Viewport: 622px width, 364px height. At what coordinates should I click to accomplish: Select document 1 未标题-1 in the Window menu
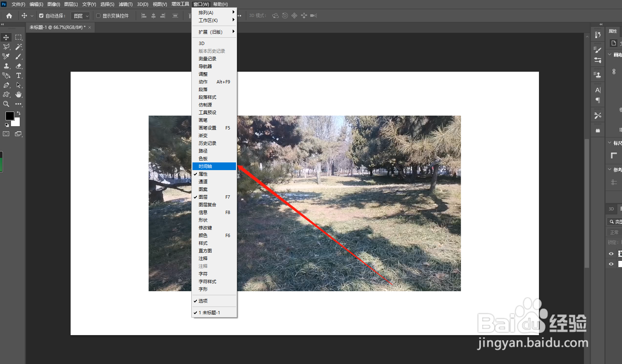point(214,313)
